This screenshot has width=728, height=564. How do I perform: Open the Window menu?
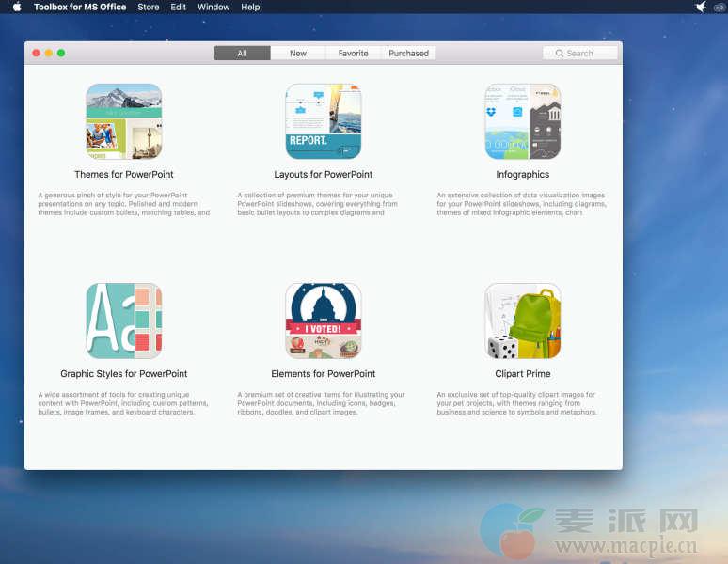point(214,7)
